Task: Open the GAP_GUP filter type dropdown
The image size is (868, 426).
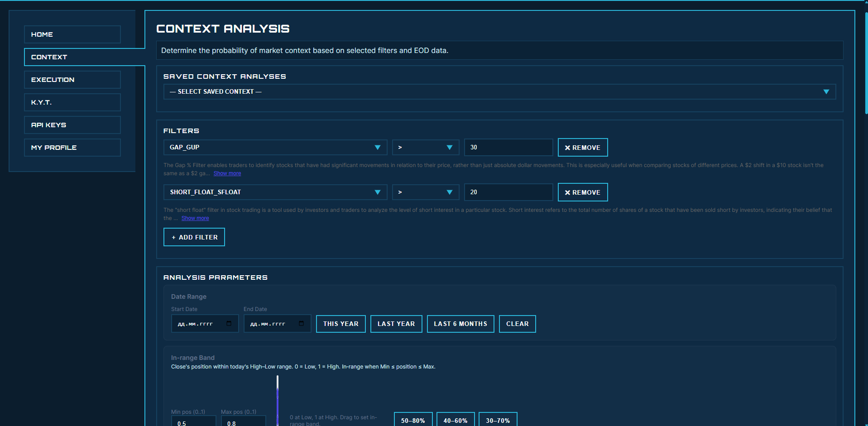Action: pos(275,148)
